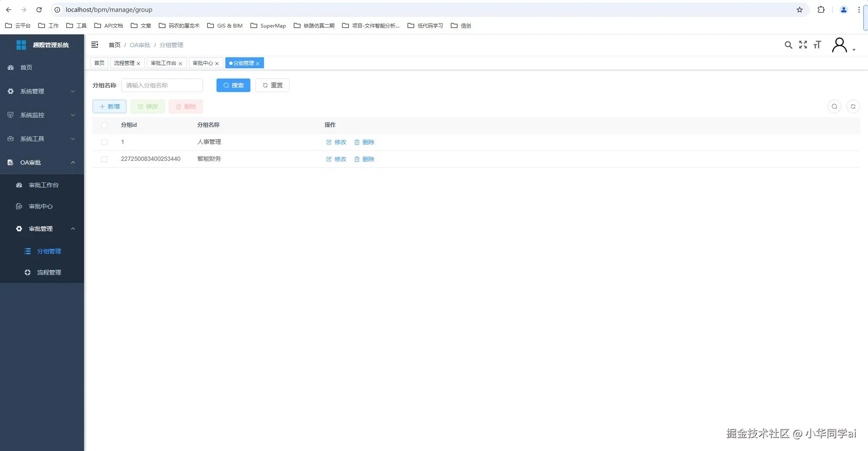The image size is (868, 451).
Task: Open 审批中心 in the sidebar
Action: tap(42, 206)
